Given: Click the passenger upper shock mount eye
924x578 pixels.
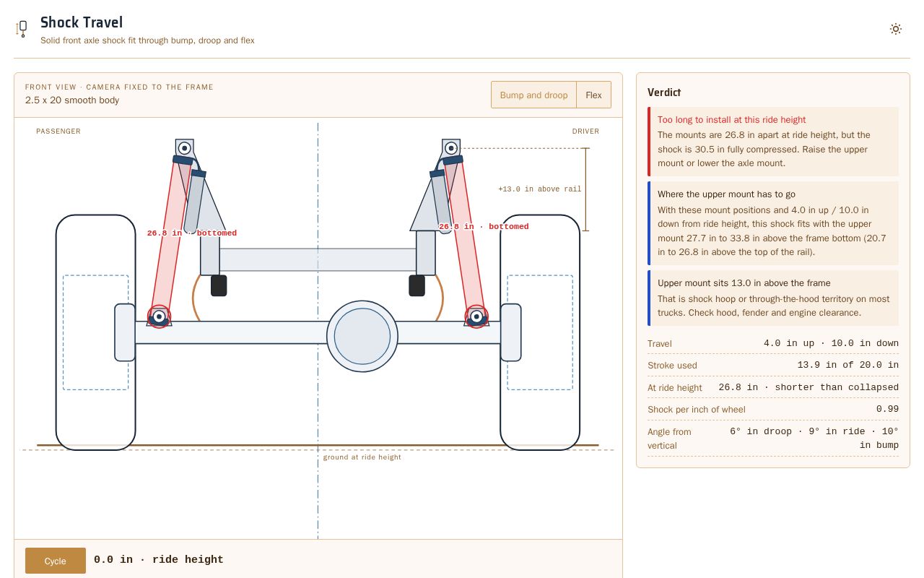Looking at the screenshot, I should tap(184, 148).
